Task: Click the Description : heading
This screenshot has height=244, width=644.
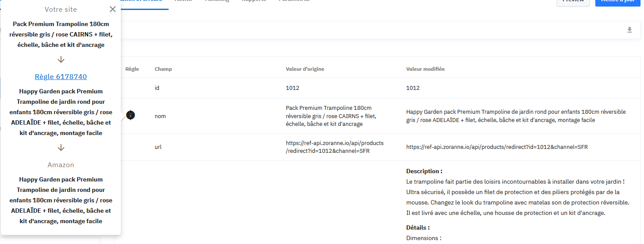Action: coord(425,171)
